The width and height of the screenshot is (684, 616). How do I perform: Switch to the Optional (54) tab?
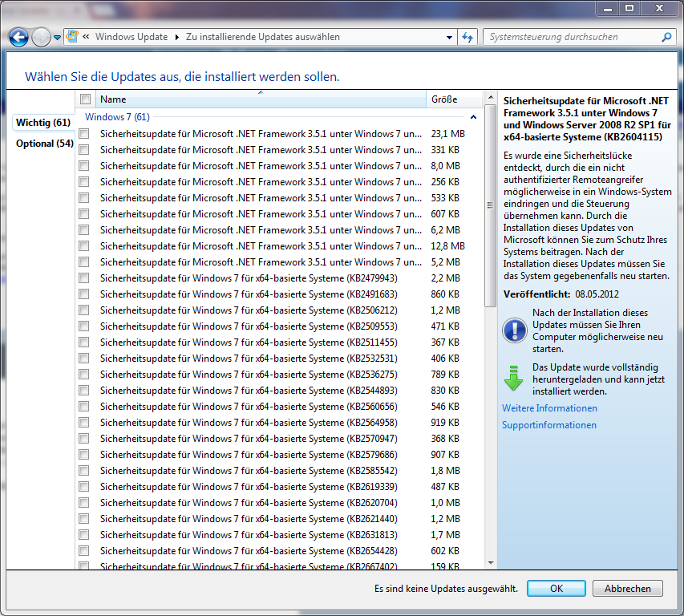[x=44, y=144]
